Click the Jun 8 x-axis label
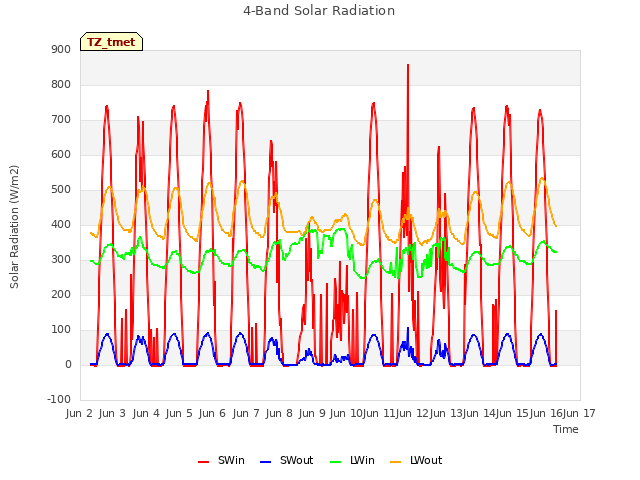640x480 pixels. pyautogui.click(x=279, y=413)
